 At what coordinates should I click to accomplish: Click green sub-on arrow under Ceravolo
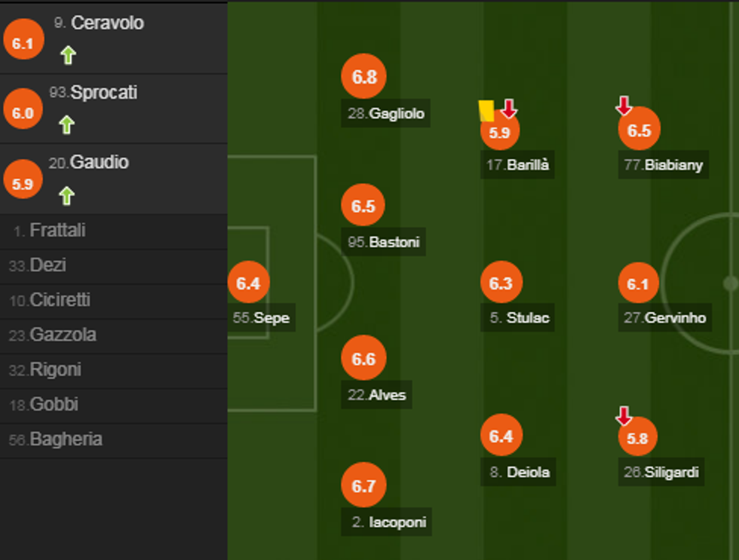68,55
